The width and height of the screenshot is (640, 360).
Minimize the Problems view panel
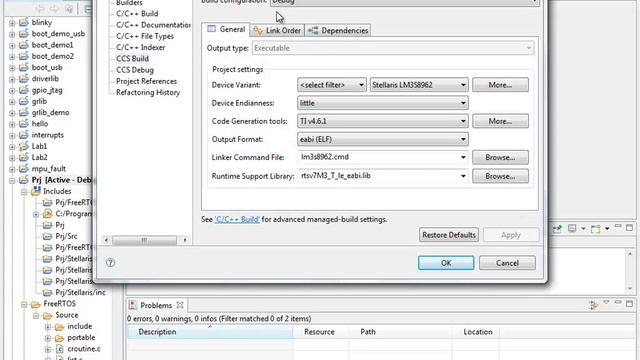point(618,302)
